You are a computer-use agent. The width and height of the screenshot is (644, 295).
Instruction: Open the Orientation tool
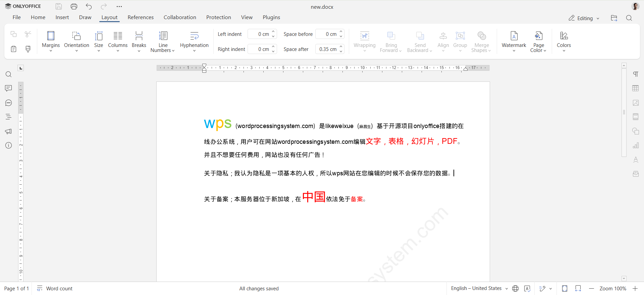coord(76,41)
